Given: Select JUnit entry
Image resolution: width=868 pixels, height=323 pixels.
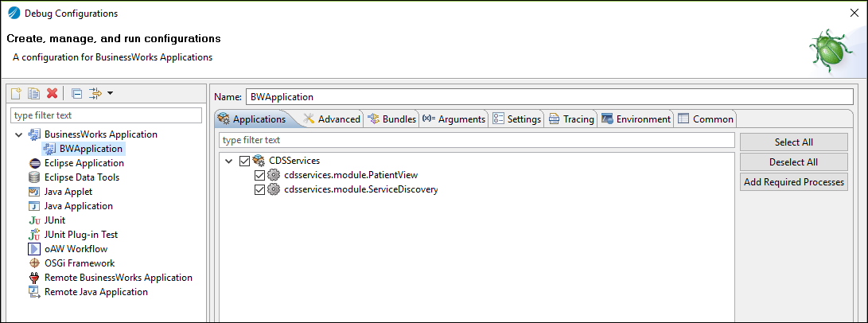Looking at the screenshot, I should pyautogui.click(x=56, y=220).
